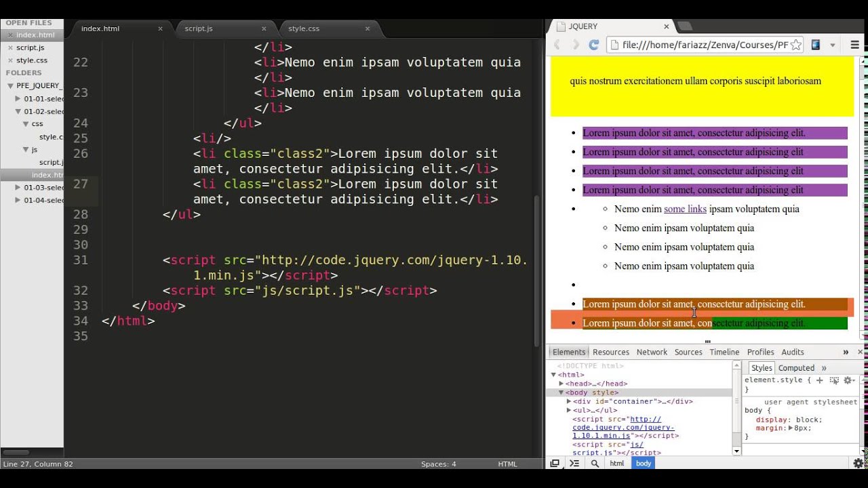Expand the 01-01 folder in sidebar
Screen dimensions: 868x488
18,98
